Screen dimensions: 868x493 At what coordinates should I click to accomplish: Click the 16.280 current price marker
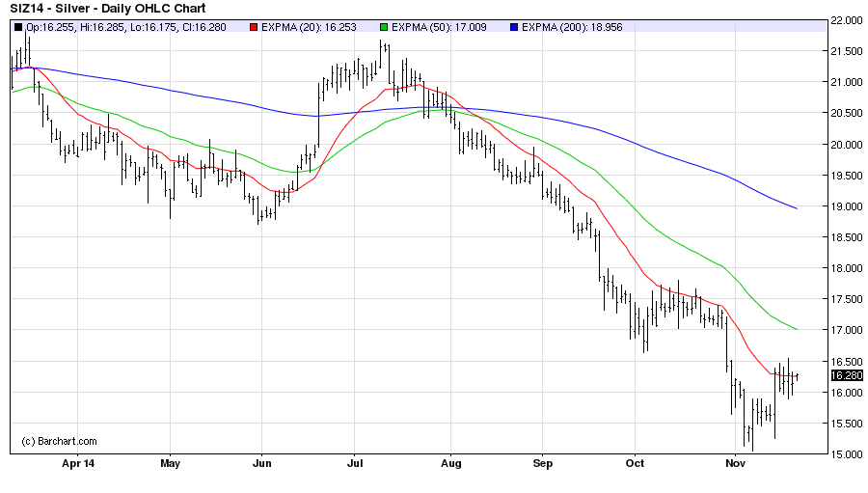[846, 375]
